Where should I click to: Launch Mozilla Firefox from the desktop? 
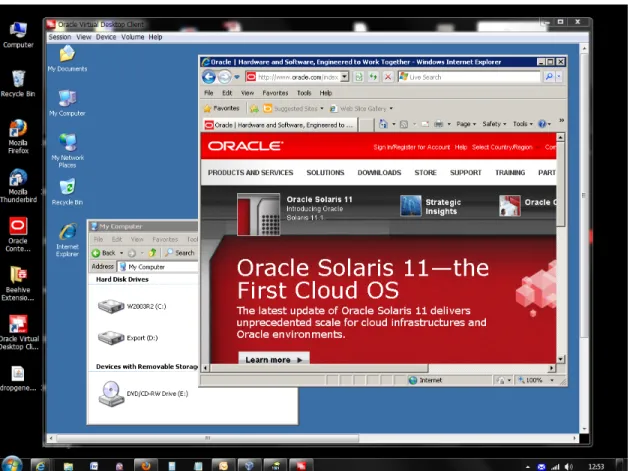18,137
